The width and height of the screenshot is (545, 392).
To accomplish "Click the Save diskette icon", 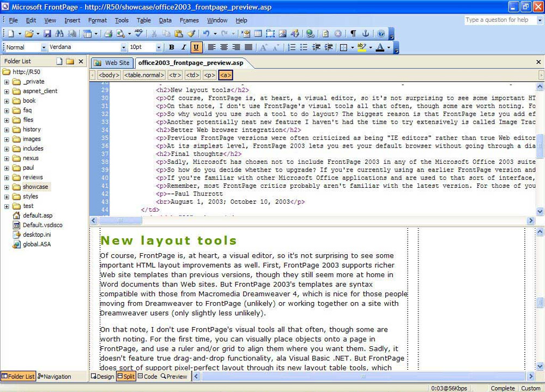I will tap(47, 34).
